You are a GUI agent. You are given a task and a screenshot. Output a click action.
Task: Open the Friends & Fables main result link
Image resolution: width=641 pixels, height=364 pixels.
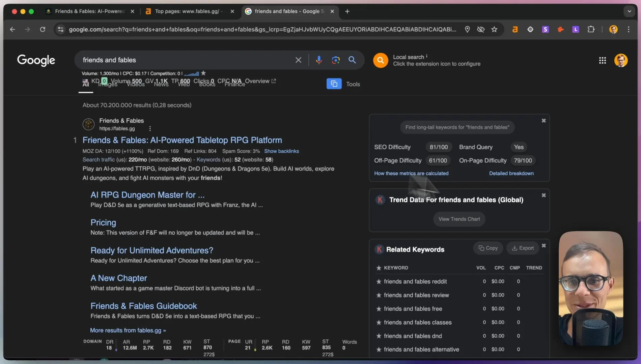coord(182,140)
